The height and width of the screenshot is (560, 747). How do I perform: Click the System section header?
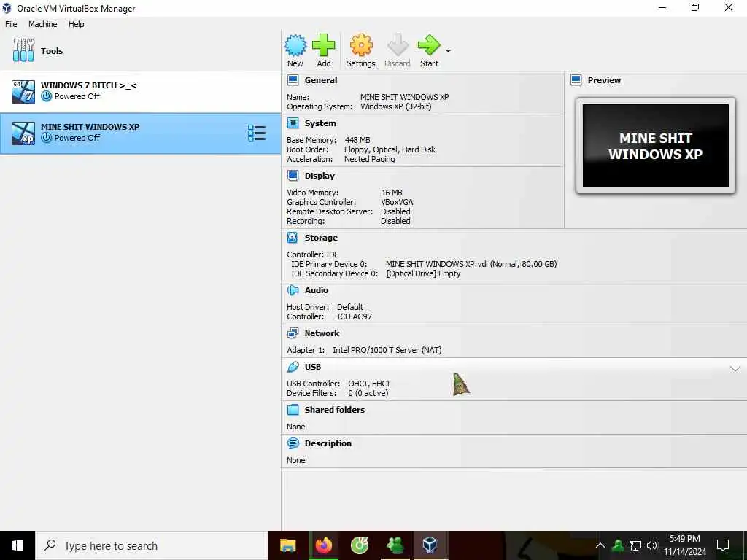[320, 122]
